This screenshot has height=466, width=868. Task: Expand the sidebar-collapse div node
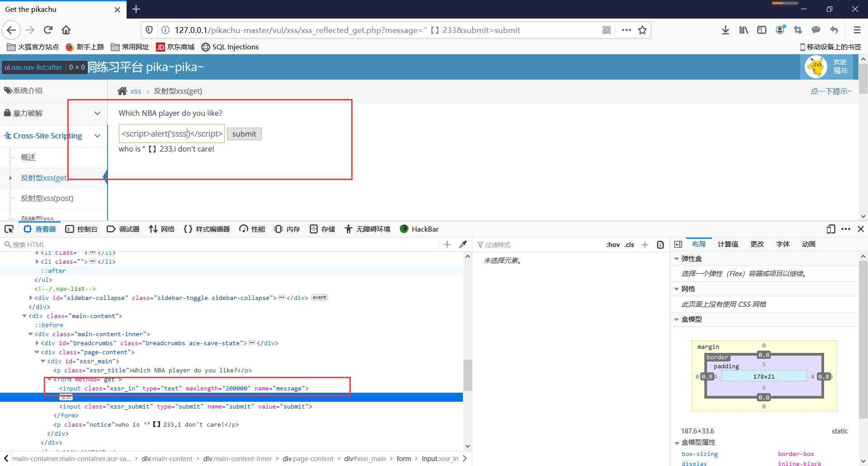[31, 298]
